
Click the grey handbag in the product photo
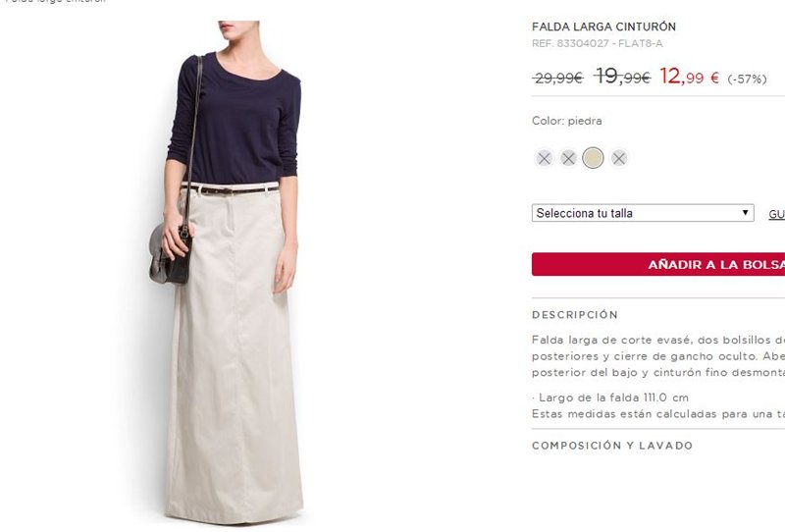pos(170,255)
